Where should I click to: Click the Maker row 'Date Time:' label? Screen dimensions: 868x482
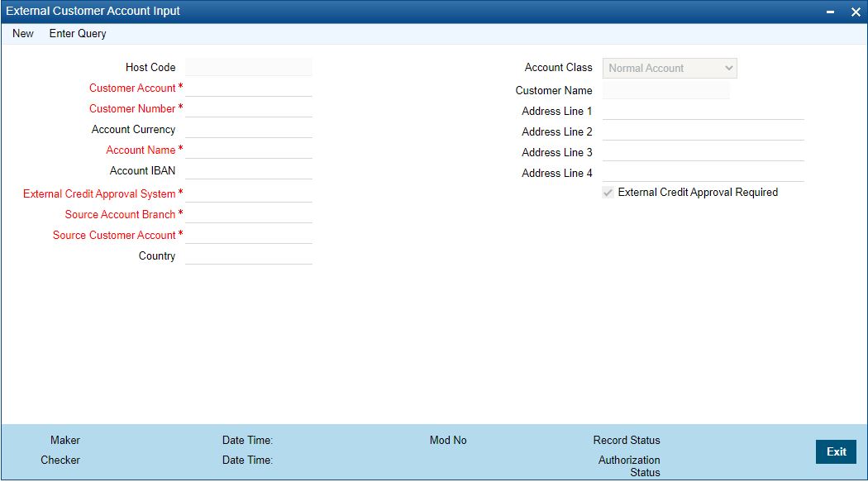click(x=247, y=440)
